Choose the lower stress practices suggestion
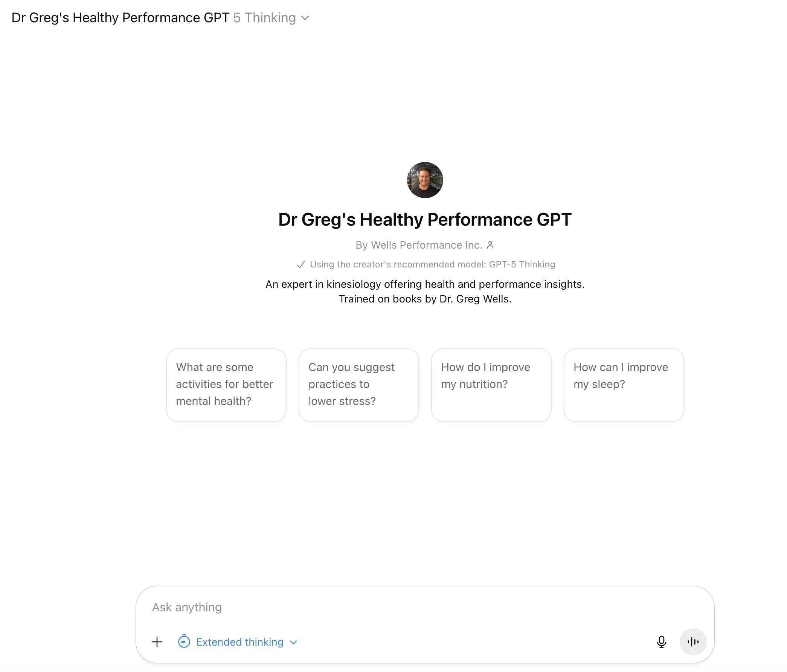 tap(358, 385)
